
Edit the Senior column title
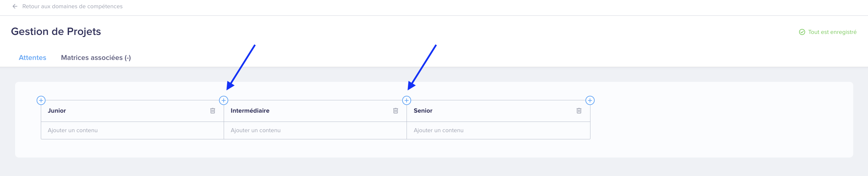click(423, 111)
